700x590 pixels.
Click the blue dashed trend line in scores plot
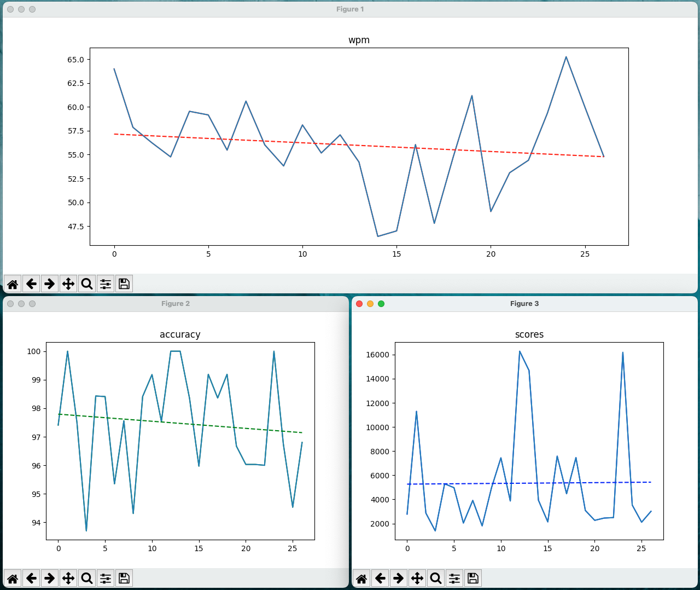pos(529,483)
